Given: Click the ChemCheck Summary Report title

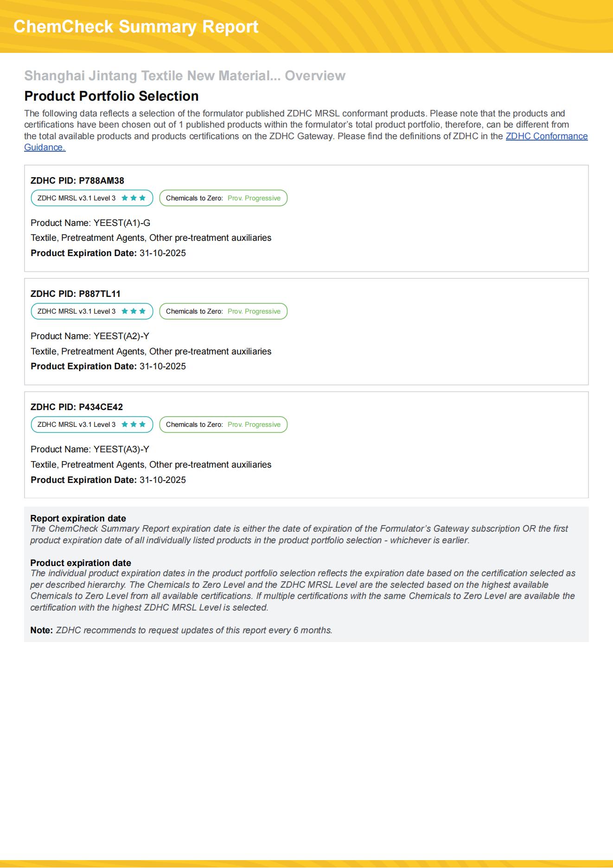Looking at the screenshot, I should tap(136, 27).
